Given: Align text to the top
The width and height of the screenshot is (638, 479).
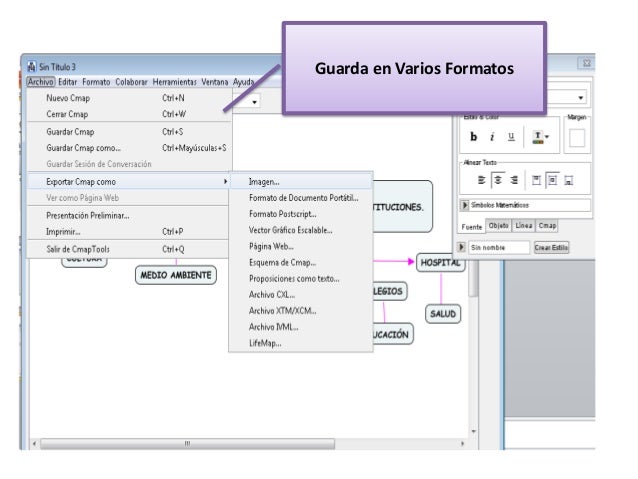Looking at the screenshot, I should click(x=536, y=180).
